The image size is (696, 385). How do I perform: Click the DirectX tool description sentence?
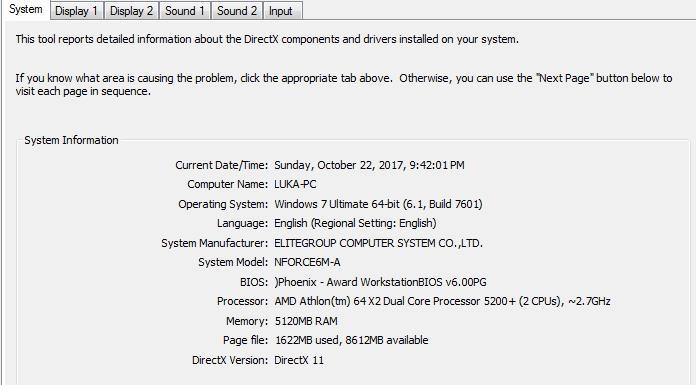(x=267, y=39)
